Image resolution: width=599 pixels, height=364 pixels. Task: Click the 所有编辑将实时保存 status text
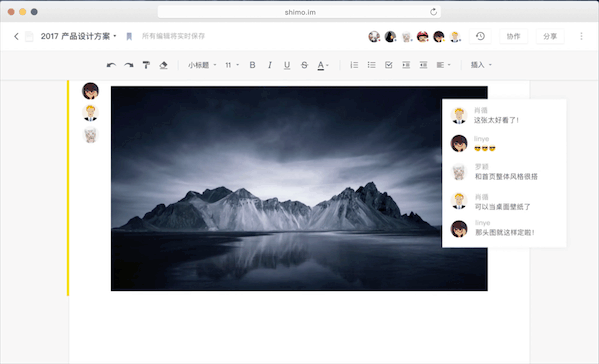(x=173, y=36)
